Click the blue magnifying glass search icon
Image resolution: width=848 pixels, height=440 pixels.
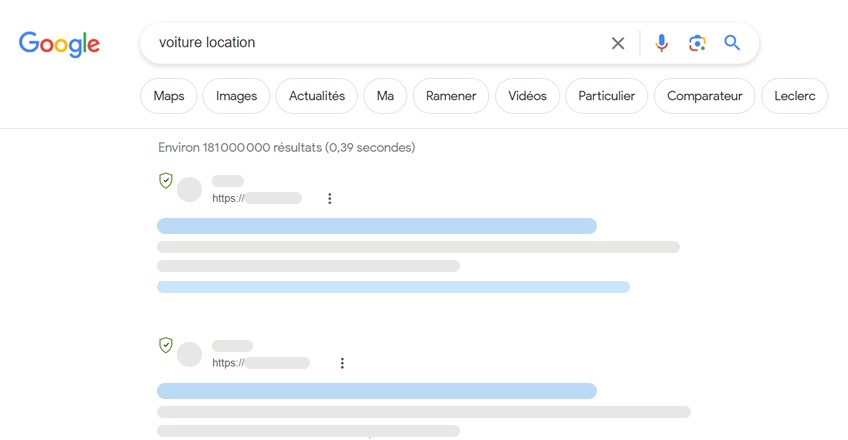pyautogui.click(x=732, y=42)
